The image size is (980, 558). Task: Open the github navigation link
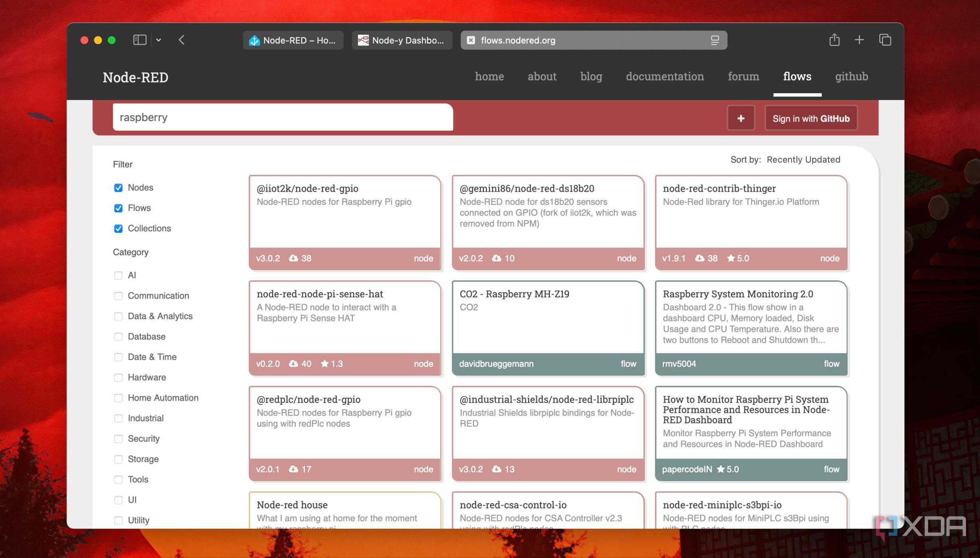(x=852, y=76)
